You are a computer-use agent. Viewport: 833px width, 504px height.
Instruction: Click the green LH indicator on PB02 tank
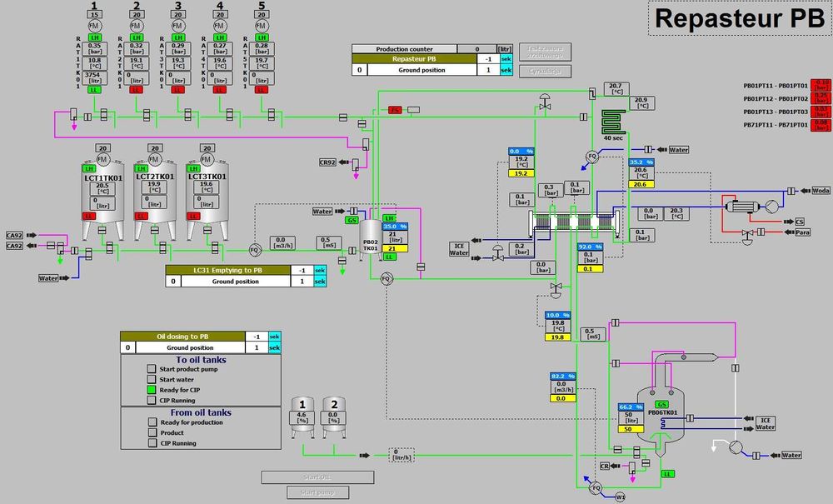pyautogui.click(x=389, y=217)
